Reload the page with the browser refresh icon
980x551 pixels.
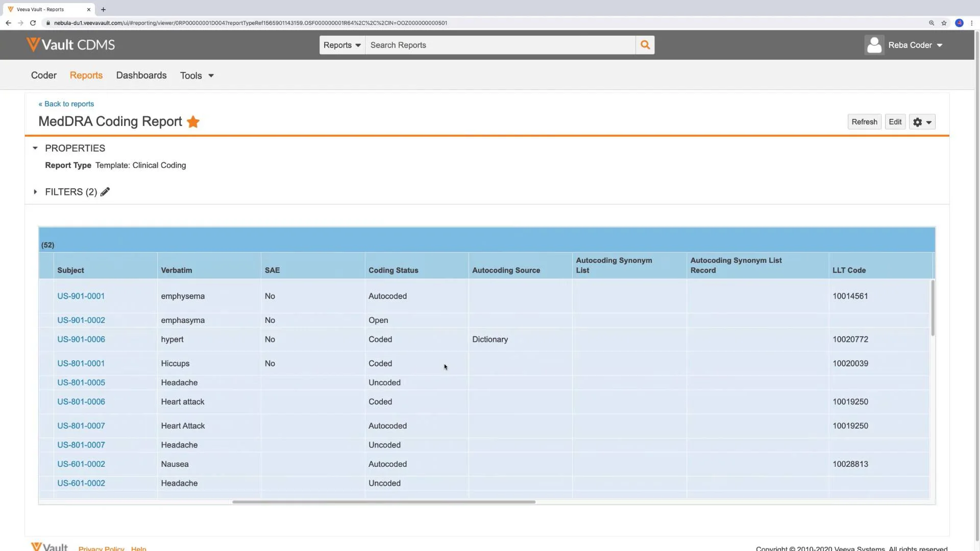coord(33,23)
